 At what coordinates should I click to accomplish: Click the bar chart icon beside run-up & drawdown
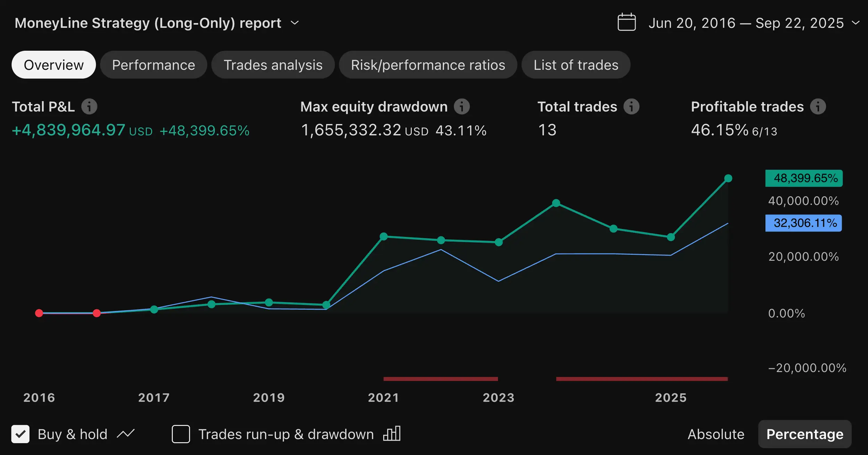tap(392, 434)
